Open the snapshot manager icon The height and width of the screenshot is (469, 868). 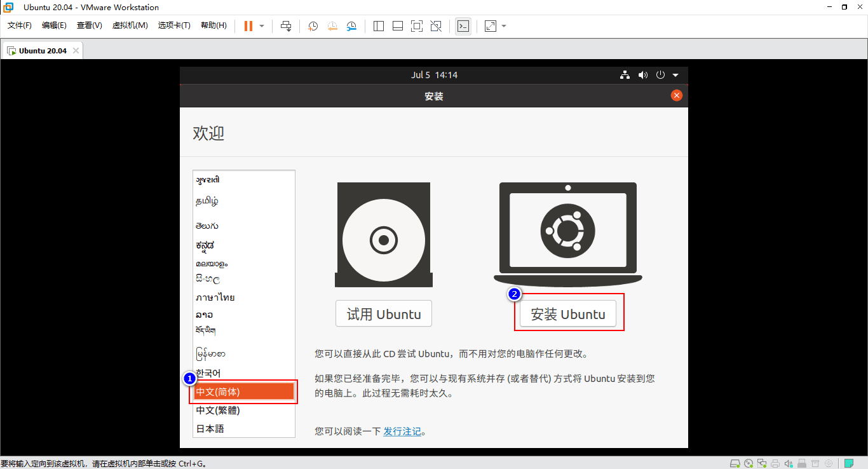click(x=352, y=26)
